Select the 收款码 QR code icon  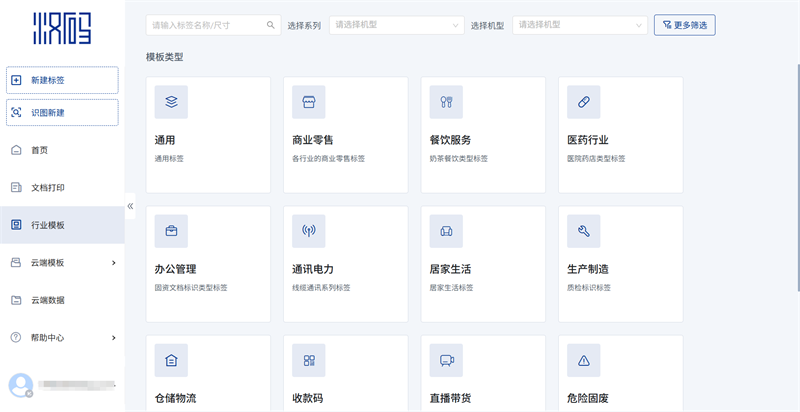pos(309,360)
